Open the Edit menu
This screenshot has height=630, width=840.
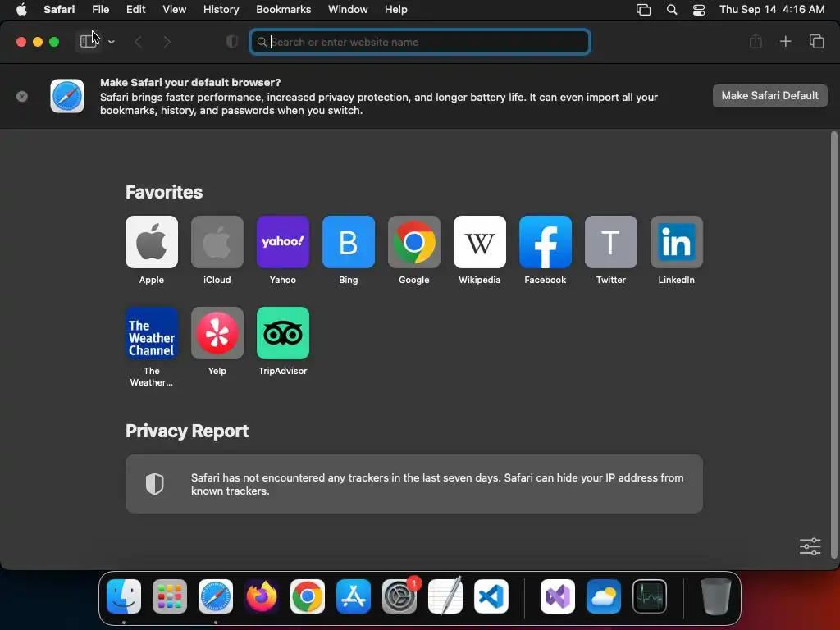(x=135, y=9)
